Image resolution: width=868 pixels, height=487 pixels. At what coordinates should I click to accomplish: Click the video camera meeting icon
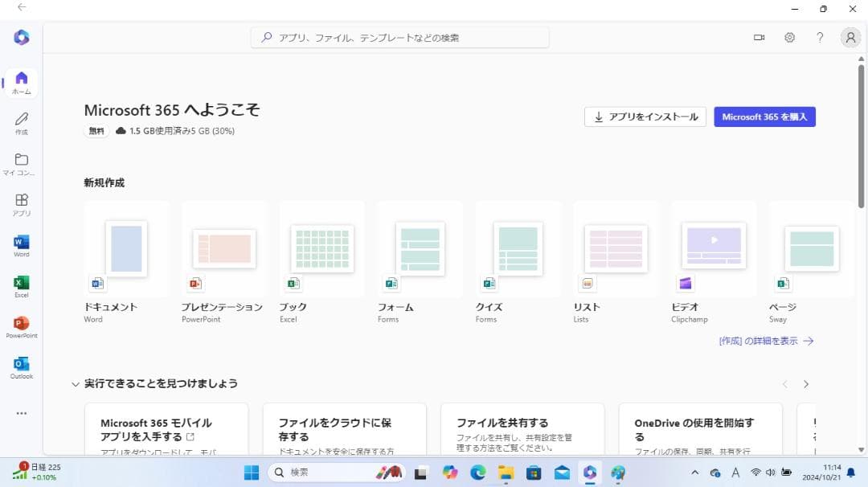click(759, 38)
